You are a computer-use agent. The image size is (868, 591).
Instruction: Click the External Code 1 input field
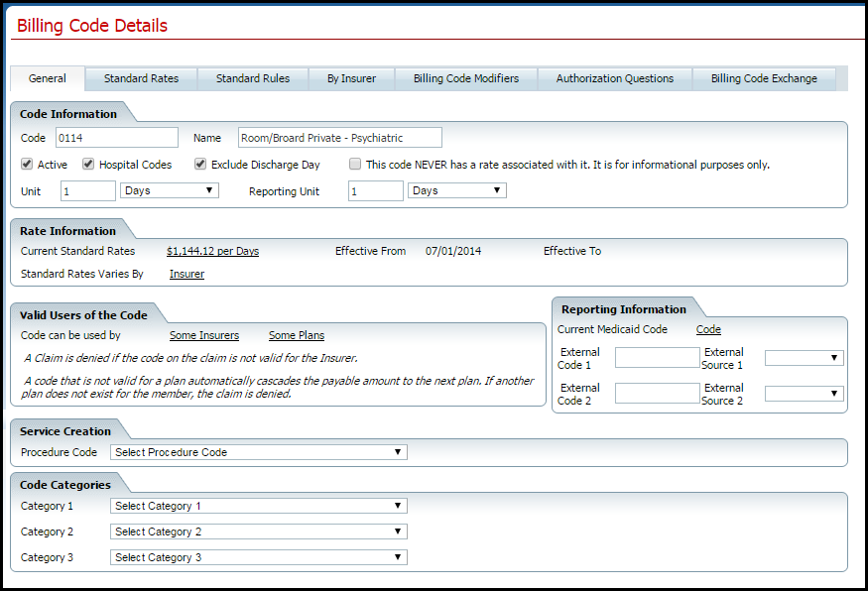(657, 358)
